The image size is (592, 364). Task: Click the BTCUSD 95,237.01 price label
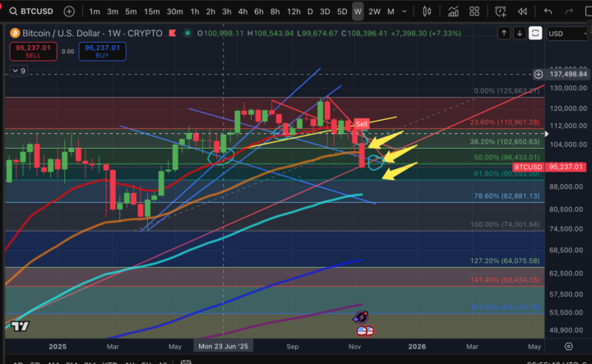coord(548,167)
